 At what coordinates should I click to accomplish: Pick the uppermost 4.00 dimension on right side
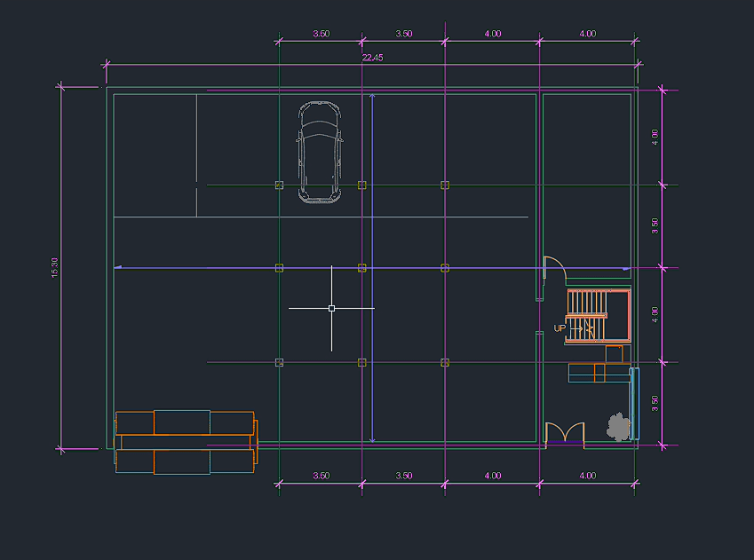pyautogui.click(x=655, y=138)
